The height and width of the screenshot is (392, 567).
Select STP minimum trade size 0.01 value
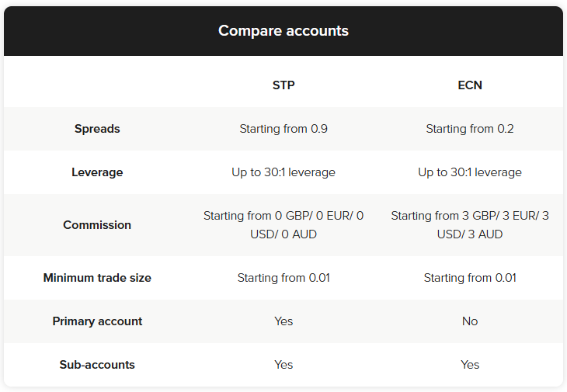(x=283, y=278)
